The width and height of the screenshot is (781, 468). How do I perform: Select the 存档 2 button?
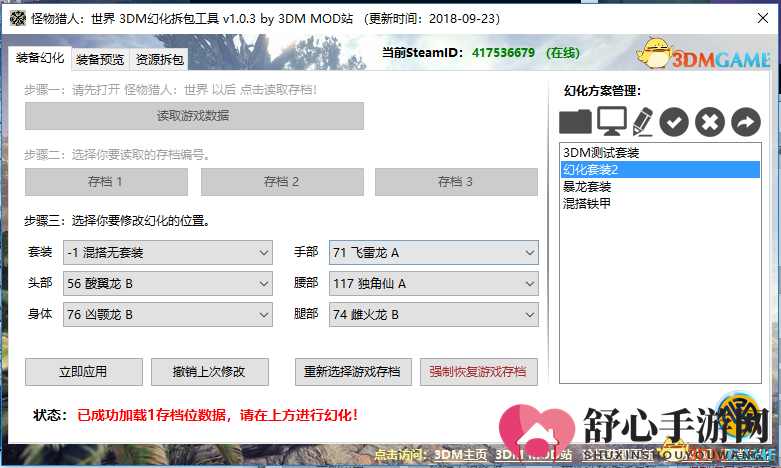click(x=282, y=182)
